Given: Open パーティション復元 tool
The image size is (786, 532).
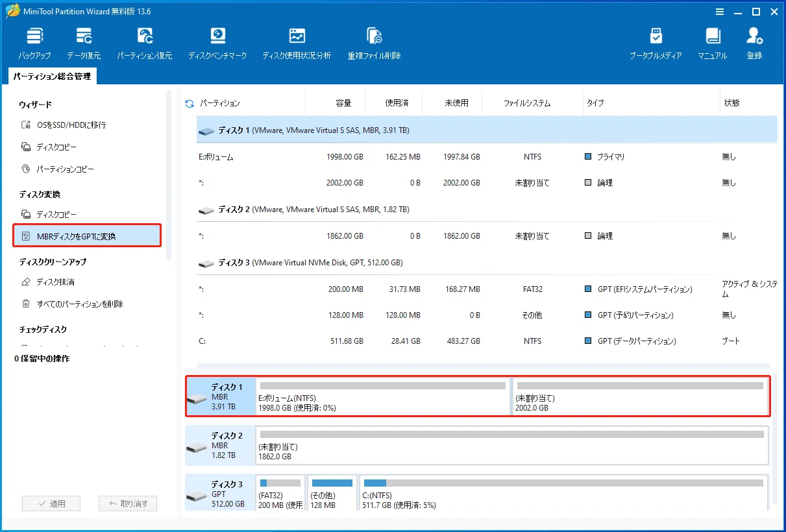Looking at the screenshot, I should pos(145,43).
